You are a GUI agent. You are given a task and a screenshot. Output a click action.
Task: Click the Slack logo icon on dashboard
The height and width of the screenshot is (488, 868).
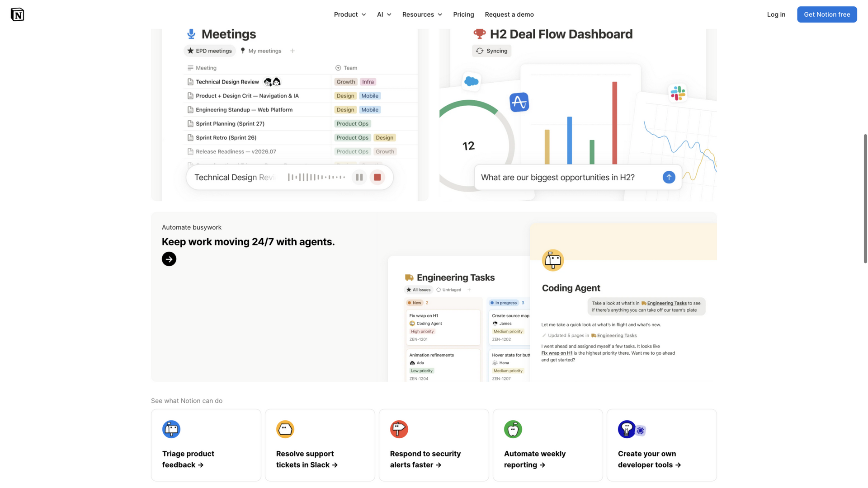pyautogui.click(x=677, y=93)
